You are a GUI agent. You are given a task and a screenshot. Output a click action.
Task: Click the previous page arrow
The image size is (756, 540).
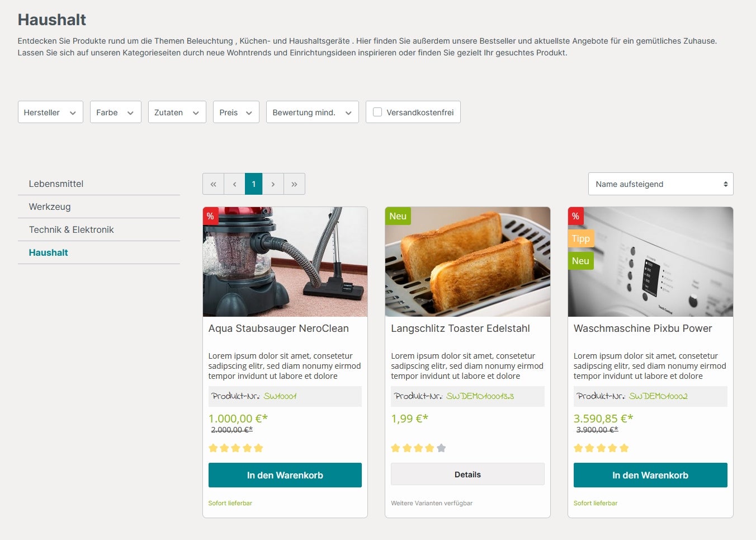coord(234,184)
